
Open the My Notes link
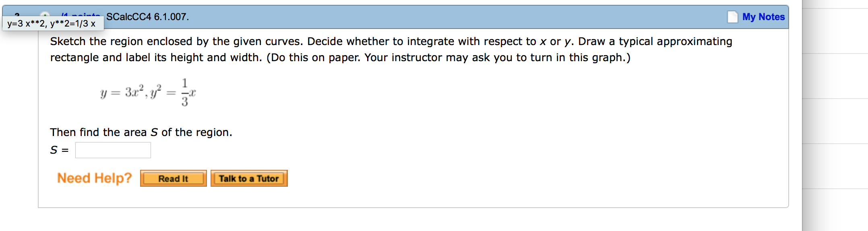pos(763,17)
